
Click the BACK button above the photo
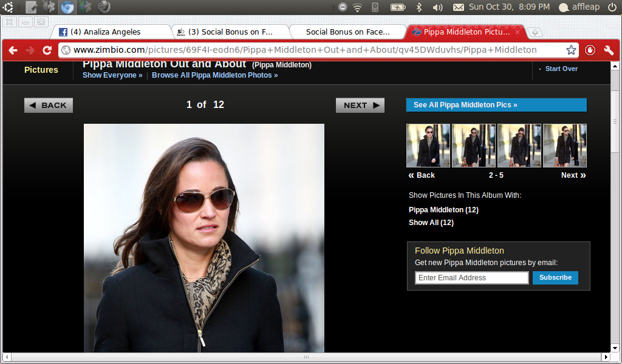click(x=49, y=106)
